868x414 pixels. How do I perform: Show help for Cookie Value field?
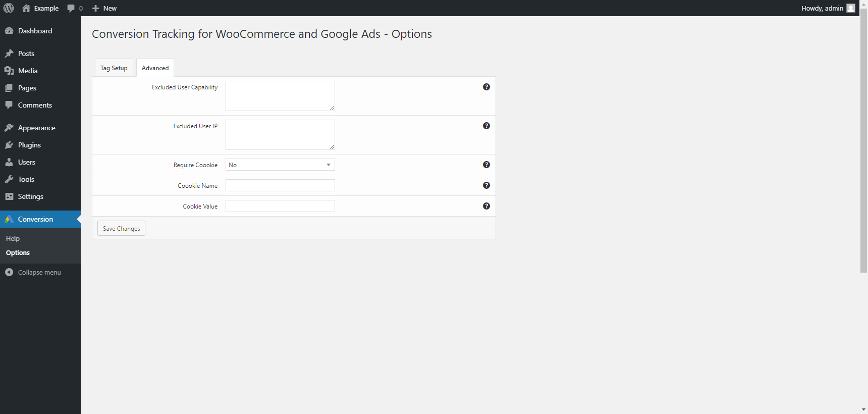click(x=486, y=206)
